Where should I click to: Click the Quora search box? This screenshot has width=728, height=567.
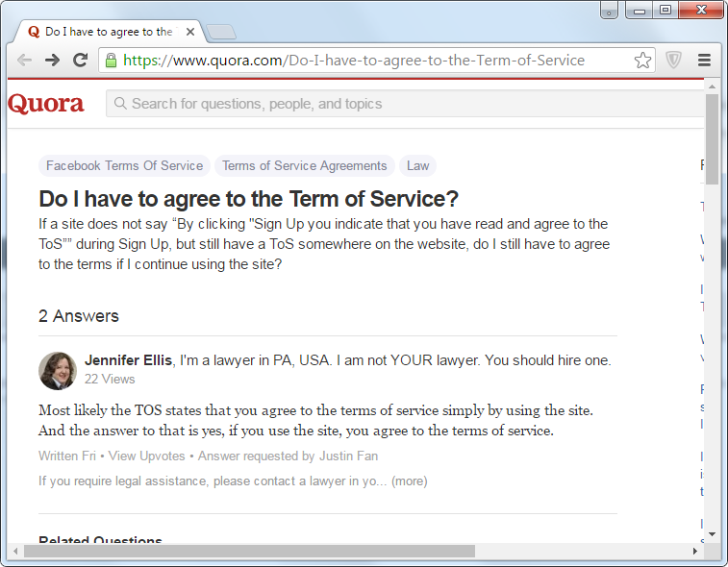(x=404, y=104)
